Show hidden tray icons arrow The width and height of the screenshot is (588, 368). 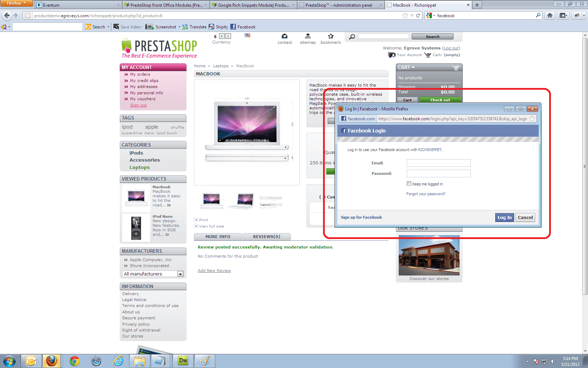[x=527, y=361]
